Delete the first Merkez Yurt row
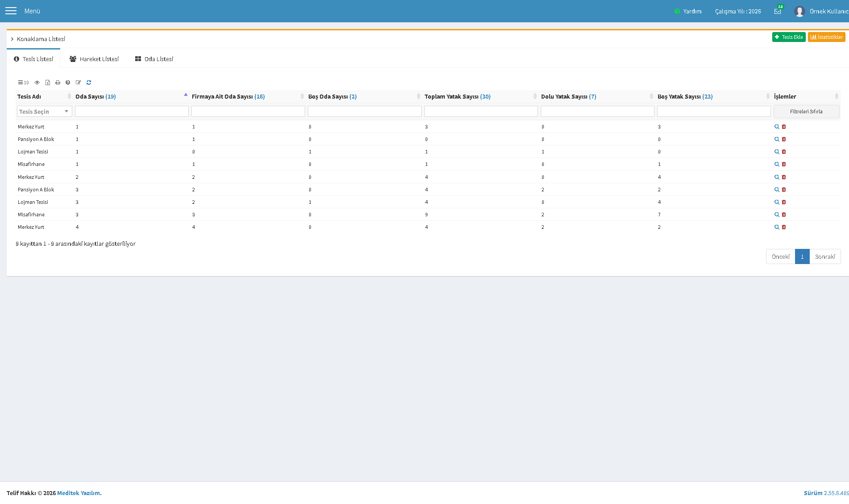Image resolution: width=849 pixels, height=504 pixels. click(x=784, y=127)
